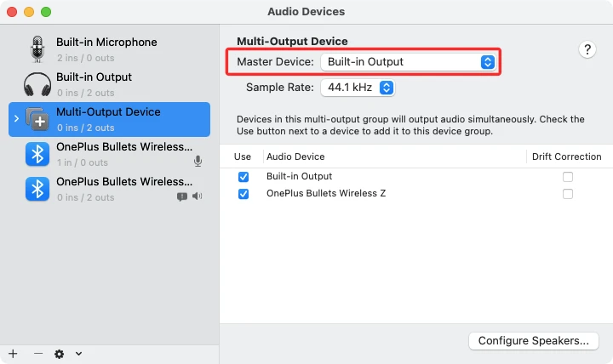This screenshot has width=613, height=364.
Task: Click the Built-in Output headphones icon
Action: point(37,84)
